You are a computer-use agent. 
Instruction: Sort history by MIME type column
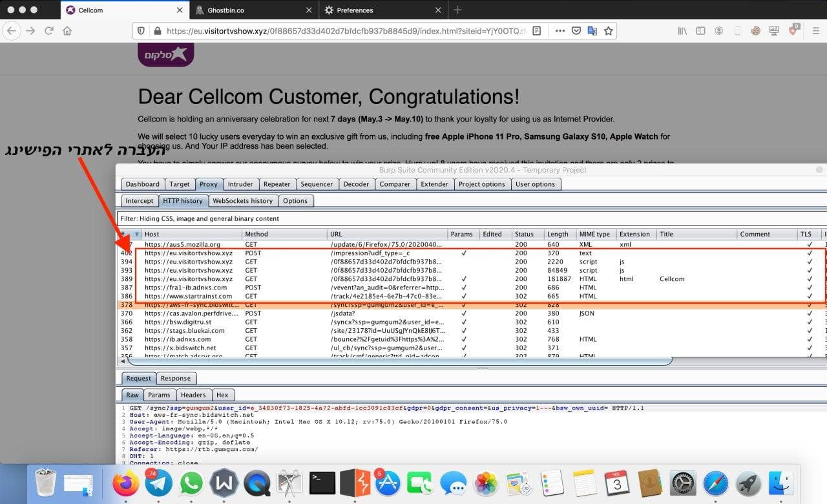[596, 235]
